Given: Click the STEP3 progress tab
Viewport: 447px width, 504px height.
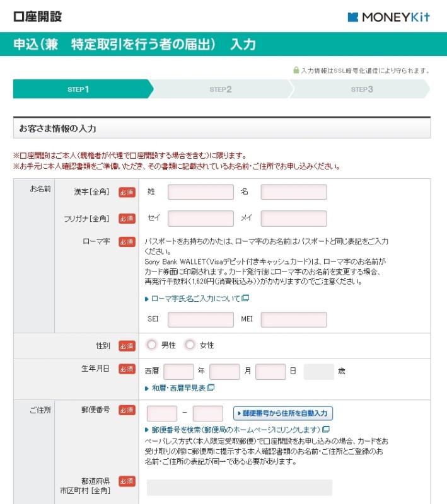Looking at the screenshot, I should click(361, 89).
